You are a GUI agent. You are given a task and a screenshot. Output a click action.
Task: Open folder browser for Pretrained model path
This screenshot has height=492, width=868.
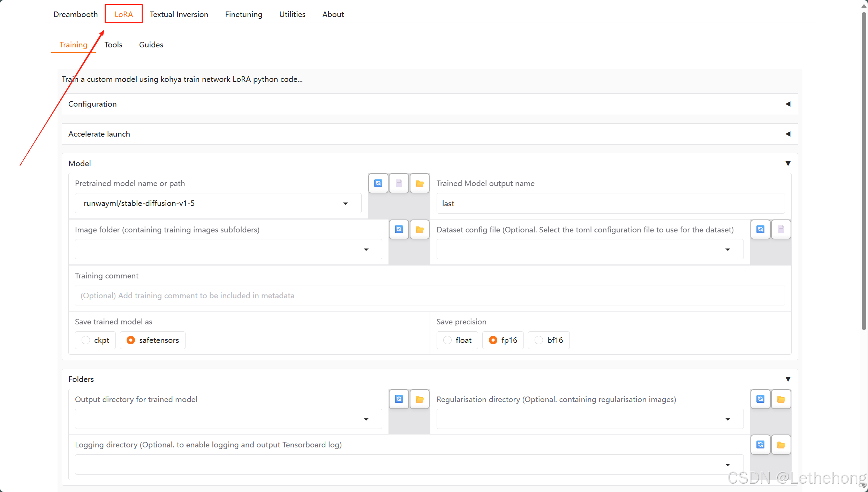point(420,183)
